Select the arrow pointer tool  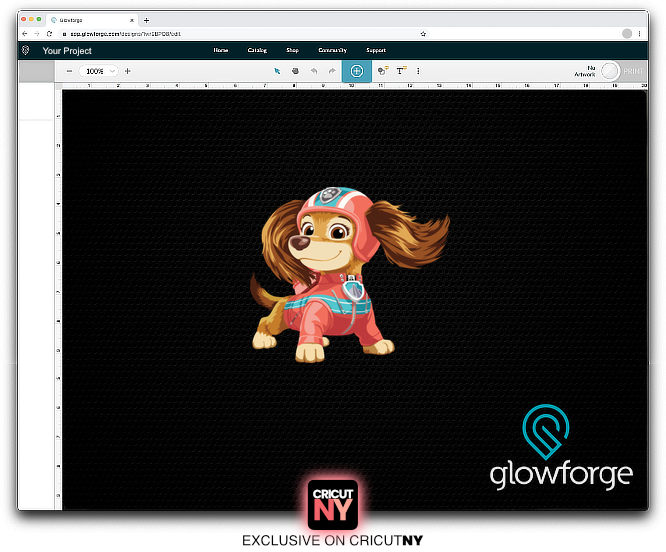277,71
